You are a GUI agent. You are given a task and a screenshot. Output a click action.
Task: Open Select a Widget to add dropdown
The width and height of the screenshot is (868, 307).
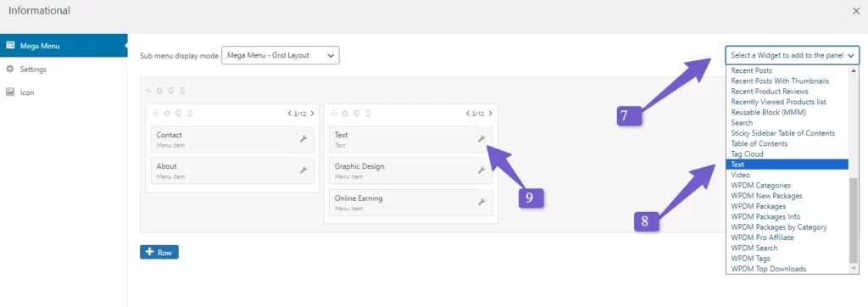[793, 55]
